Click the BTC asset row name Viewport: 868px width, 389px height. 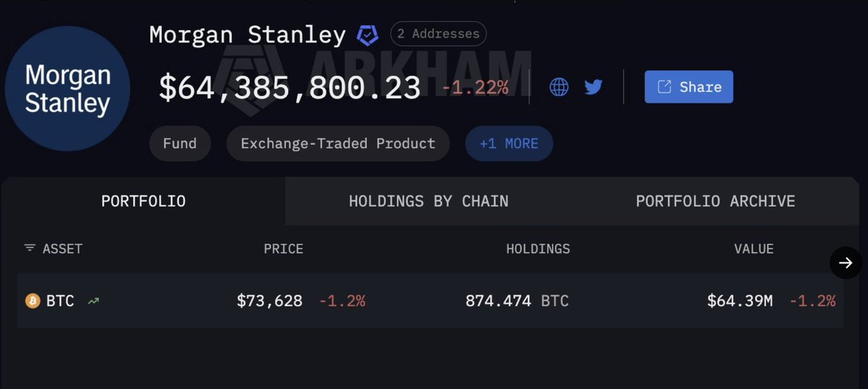60,301
